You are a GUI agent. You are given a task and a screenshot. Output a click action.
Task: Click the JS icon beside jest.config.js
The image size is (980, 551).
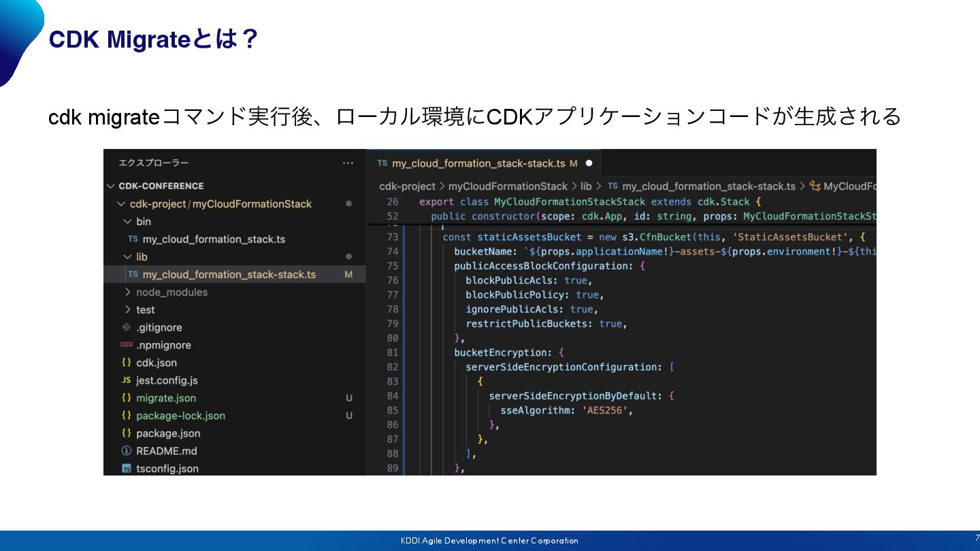pos(126,380)
